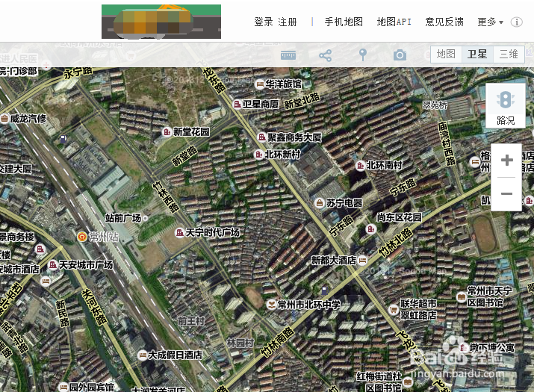
Task: Click the site logo image
Action: 161,22
